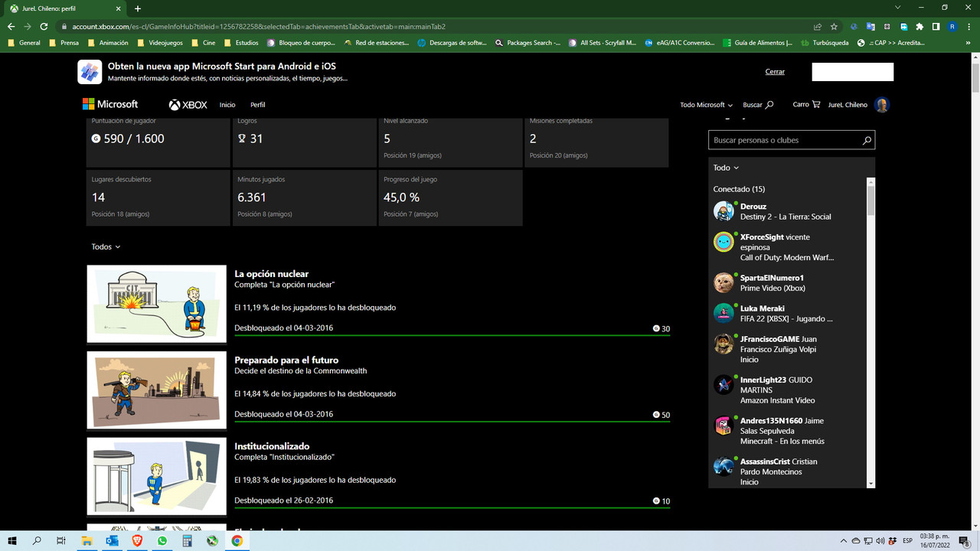980x551 pixels.
Task: Click the Minutos jugados 6.361 stat tile
Action: (304, 197)
